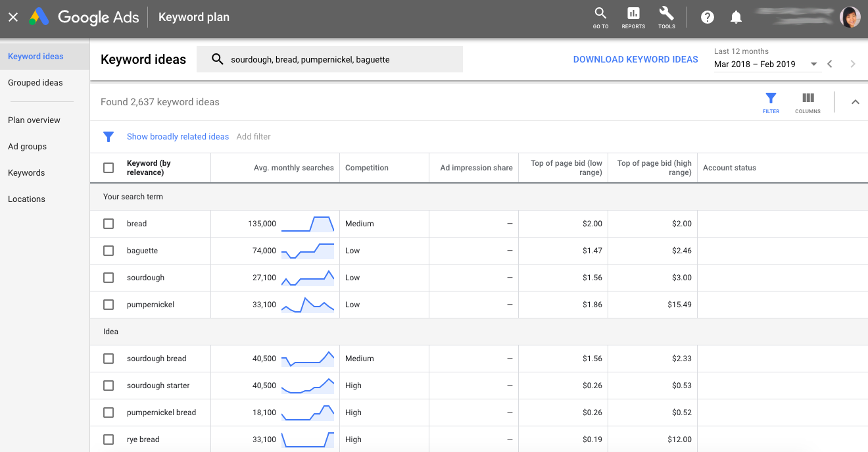This screenshot has width=868, height=452.
Task: Switch to Grouped ideas in sidebar
Action: point(36,83)
